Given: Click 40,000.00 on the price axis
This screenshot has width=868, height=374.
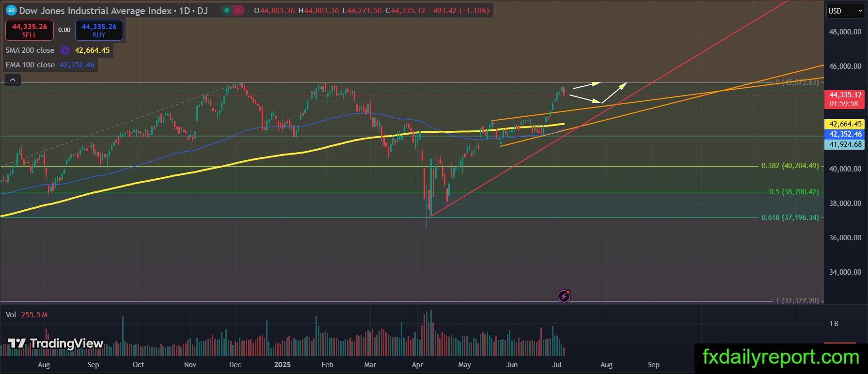Looking at the screenshot, I should coord(845,169).
